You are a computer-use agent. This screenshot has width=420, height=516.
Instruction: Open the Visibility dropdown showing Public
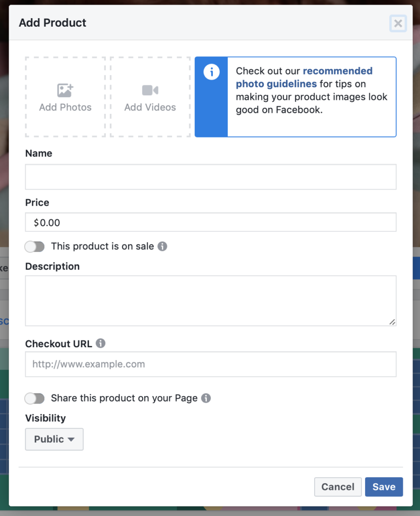click(54, 439)
